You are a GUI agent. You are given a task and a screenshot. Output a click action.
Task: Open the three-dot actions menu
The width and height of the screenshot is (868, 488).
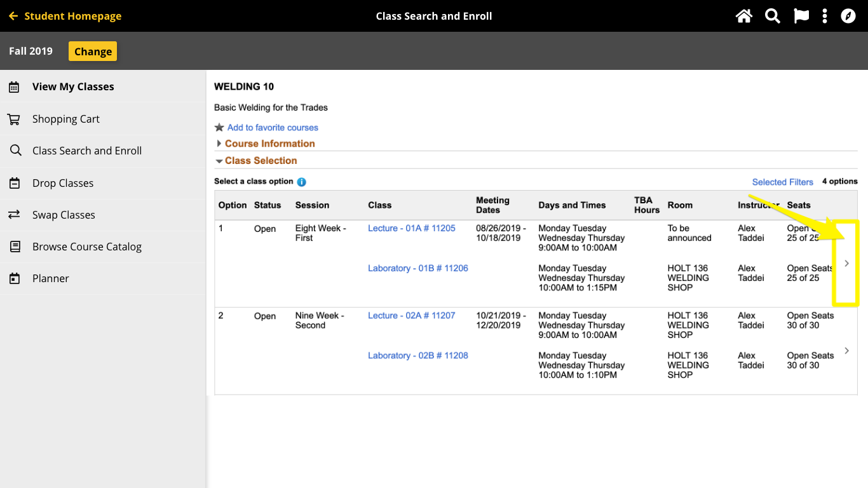(825, 16)
